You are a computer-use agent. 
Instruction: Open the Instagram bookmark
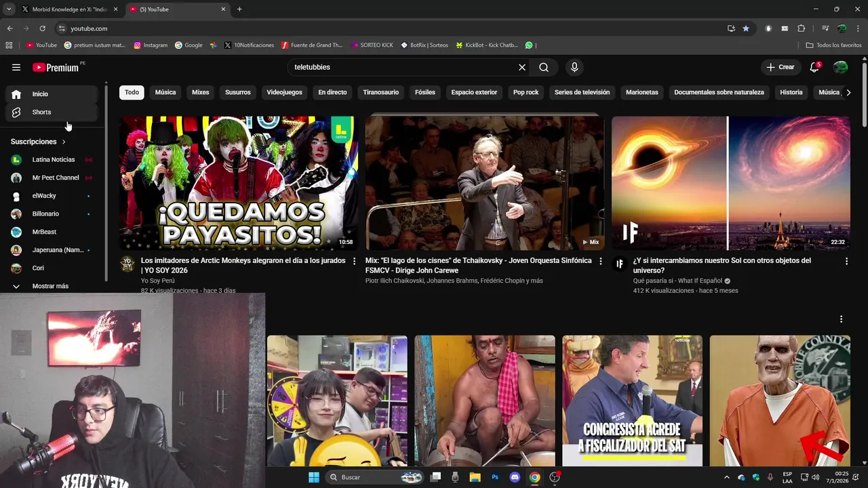151,45
